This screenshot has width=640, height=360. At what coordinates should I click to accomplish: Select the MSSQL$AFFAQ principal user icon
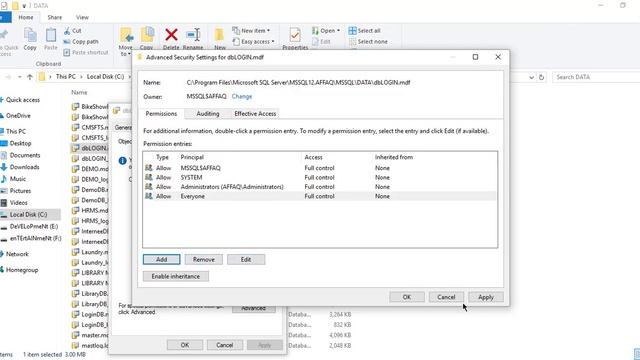click(x=149, y=168)
